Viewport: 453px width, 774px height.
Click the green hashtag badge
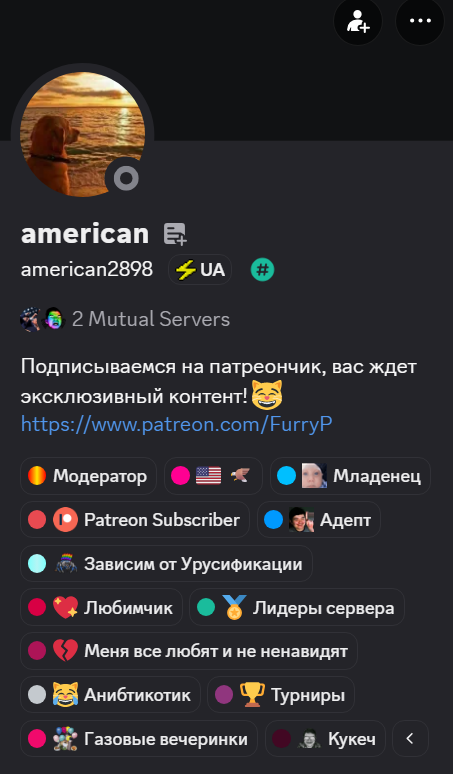263,270
